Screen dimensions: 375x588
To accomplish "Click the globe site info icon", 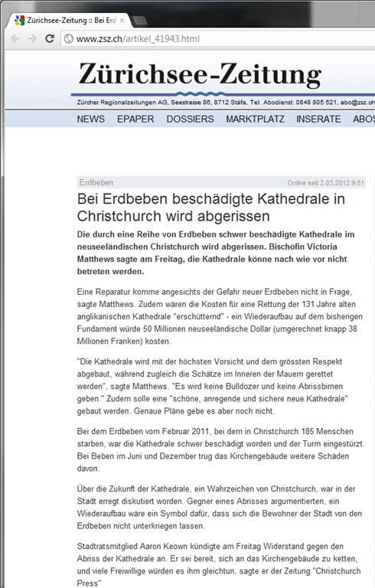I will 68,38.
